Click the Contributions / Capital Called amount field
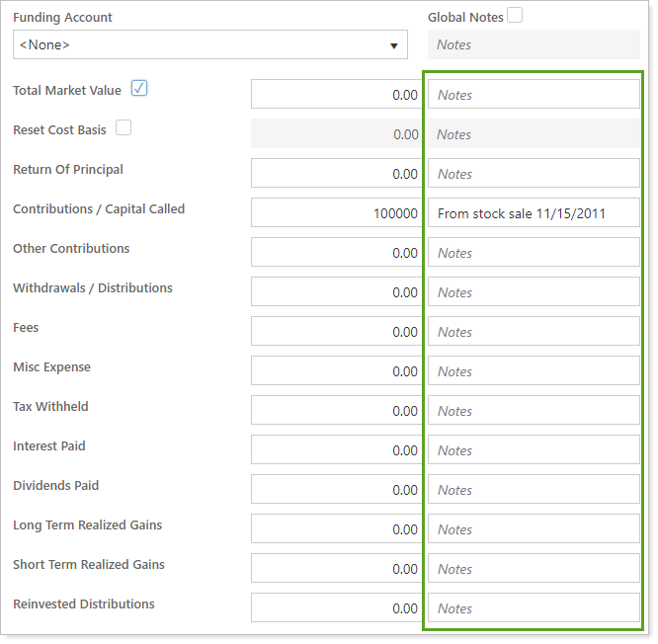Screen dimensions: 658x644 [x=336, y=213]
